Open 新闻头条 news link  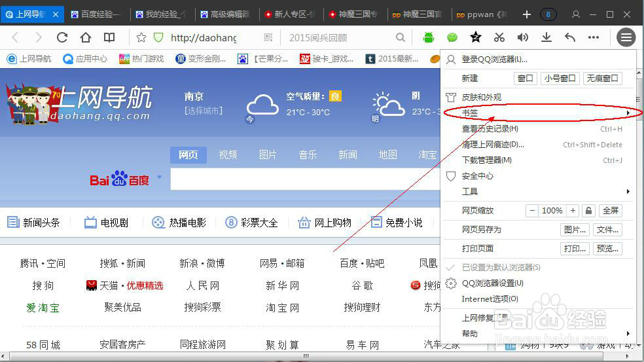33,223
